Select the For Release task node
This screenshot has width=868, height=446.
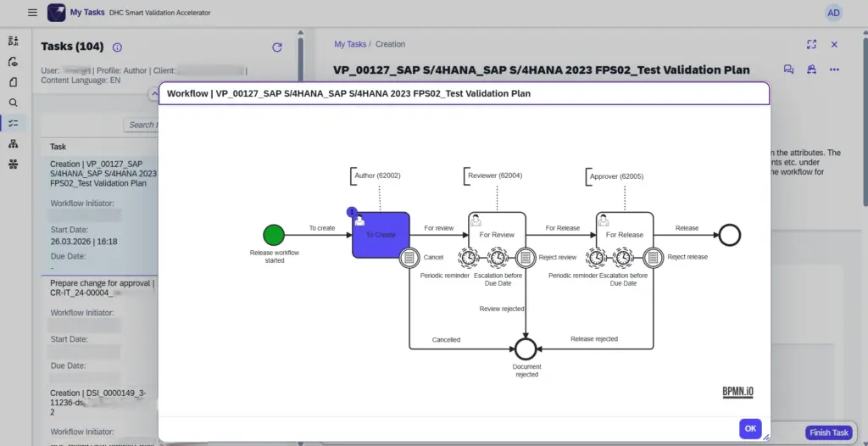click(x=625, y=235)
